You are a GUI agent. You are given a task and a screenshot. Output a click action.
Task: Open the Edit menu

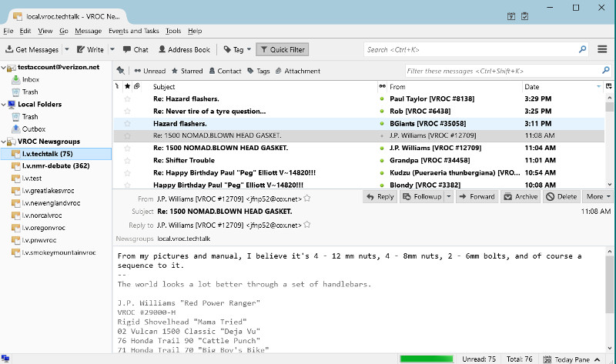tap(25, 31)
